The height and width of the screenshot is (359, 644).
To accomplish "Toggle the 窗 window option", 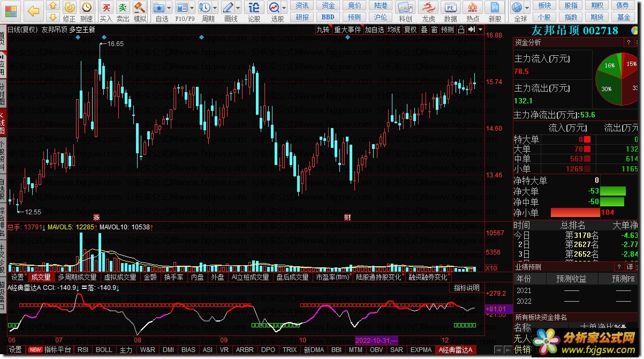I will 434,29.
